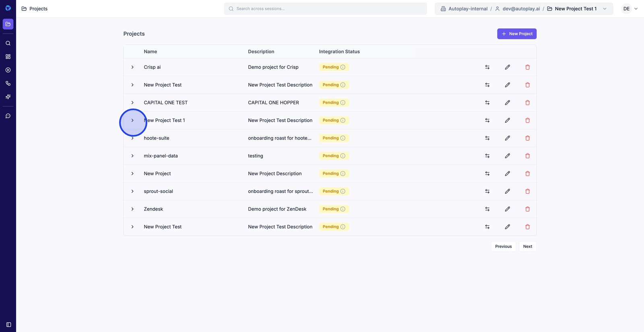Click the search icon in left sidebar
The image size is (644, 332).
[8, 43]
